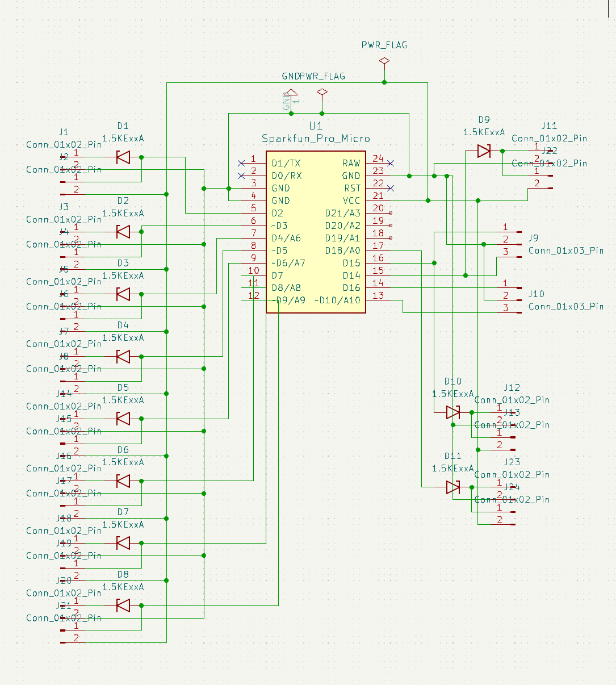Click the D10 diode symbol

(452, 412)
